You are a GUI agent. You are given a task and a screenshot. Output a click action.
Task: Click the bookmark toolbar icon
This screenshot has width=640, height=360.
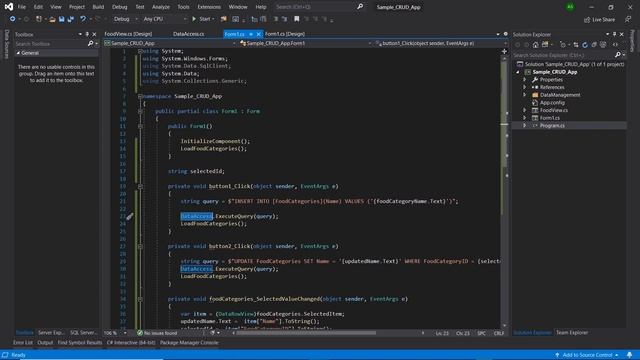(x=297, y=19)
